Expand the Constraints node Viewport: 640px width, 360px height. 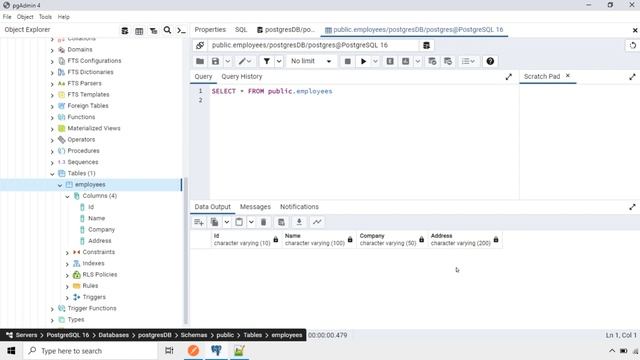67,253
